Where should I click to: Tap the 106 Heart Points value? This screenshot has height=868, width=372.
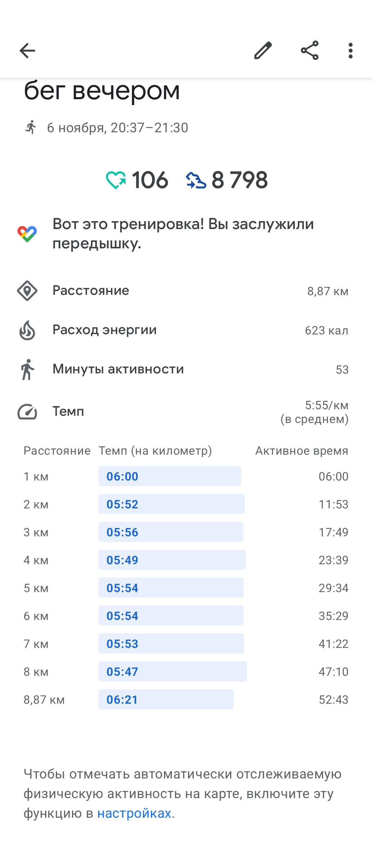(150, 180)
